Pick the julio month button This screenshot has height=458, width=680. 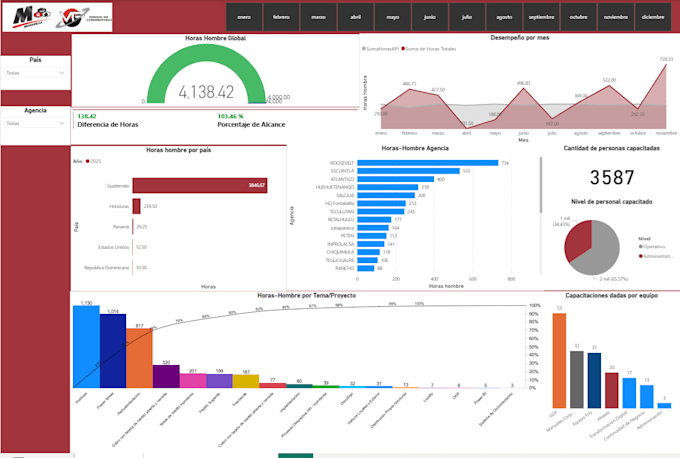467,17
